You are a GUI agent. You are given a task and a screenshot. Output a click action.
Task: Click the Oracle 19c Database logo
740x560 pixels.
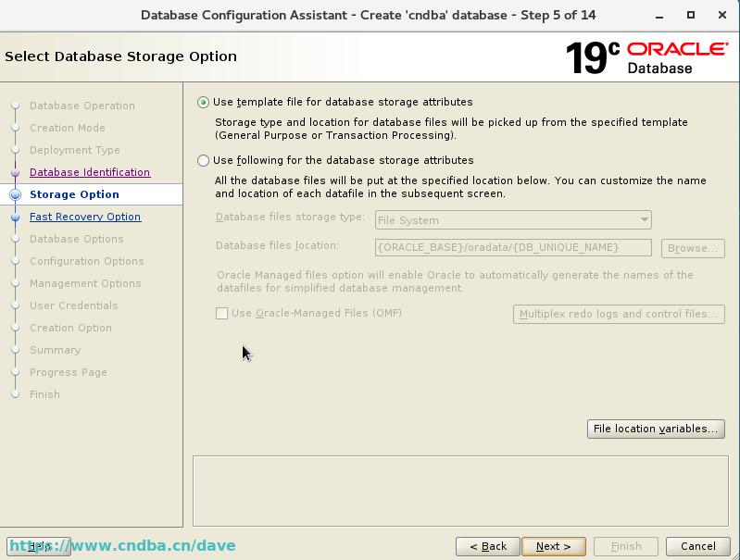(646, 57)
